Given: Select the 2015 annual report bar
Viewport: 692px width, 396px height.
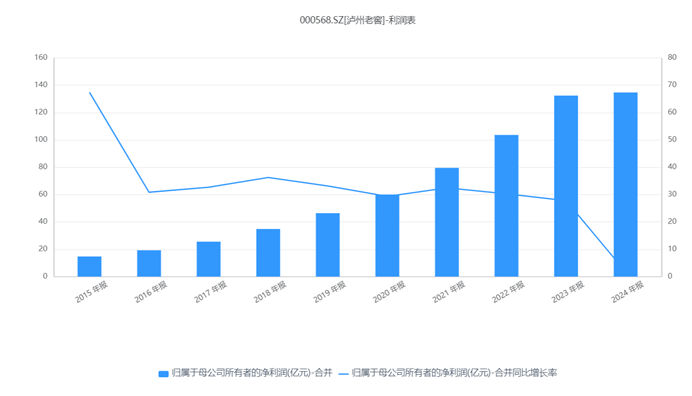Looking at the screenshot, I should [90, 266].
